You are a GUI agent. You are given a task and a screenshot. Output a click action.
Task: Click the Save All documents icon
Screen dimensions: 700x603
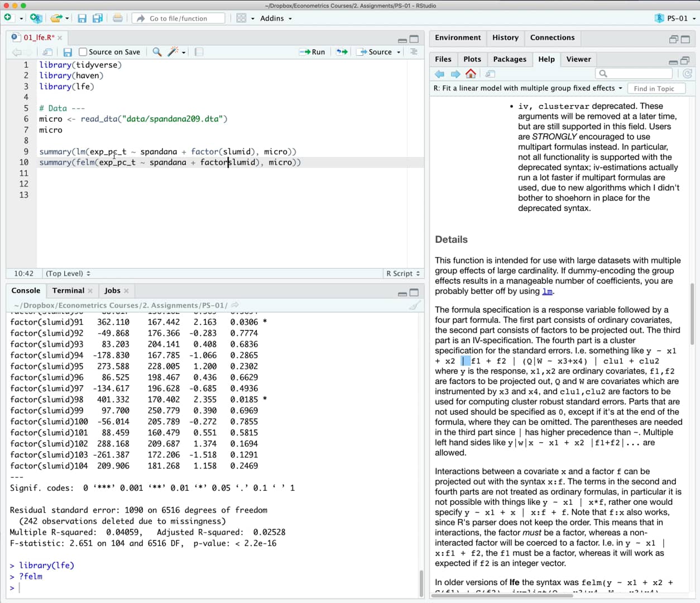(x=98, y=18)
